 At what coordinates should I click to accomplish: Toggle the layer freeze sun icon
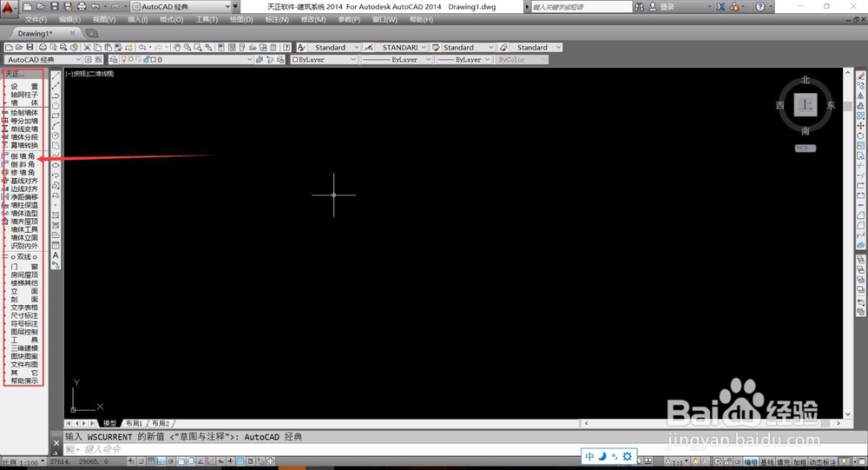tap(131, 59)
